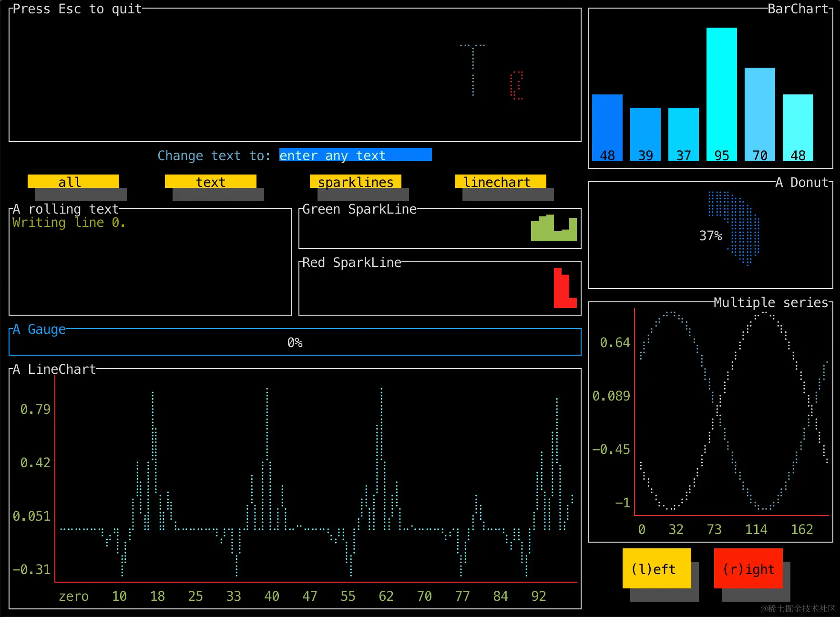Click the 0.64 label in Multiple series
Screen dimensions: 840x617
tap(615, 342)
